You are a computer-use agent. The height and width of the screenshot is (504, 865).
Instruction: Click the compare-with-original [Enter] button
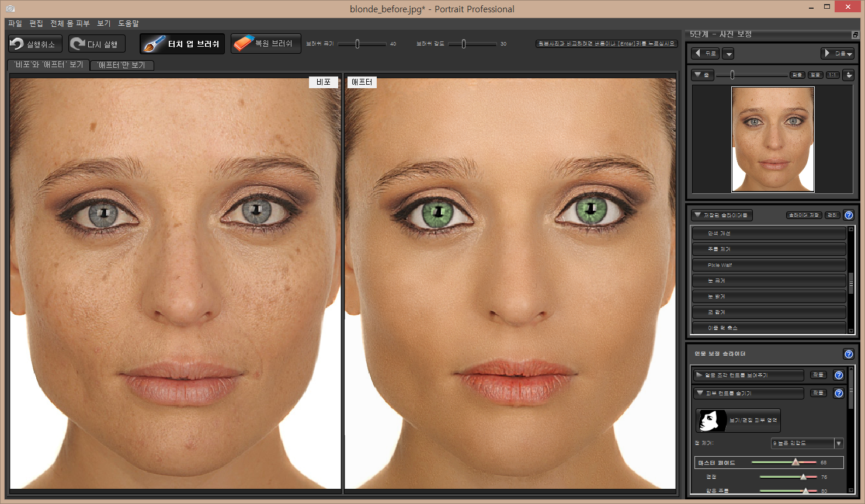(606, 44)
